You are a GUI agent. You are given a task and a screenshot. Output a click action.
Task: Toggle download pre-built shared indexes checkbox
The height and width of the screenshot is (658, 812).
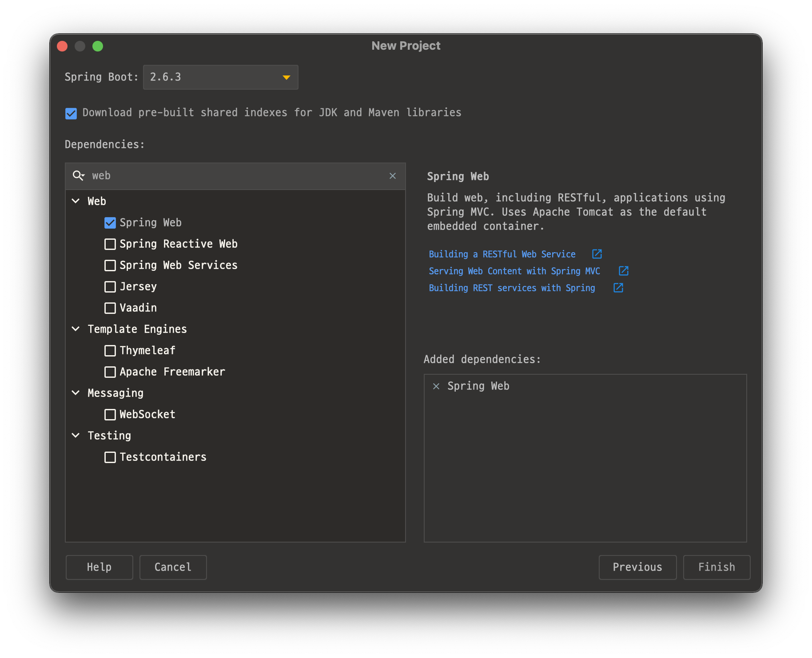pyautogui.click(x=71, y=113)
